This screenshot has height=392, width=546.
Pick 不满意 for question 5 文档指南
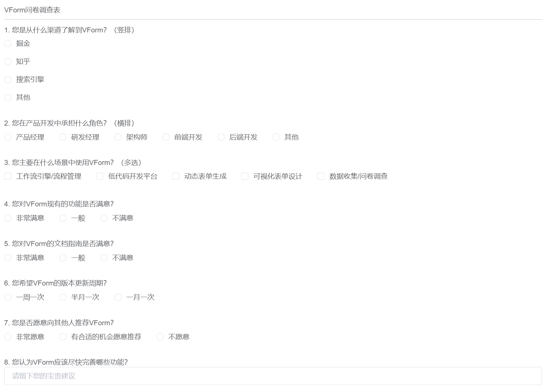pos(104,258)
